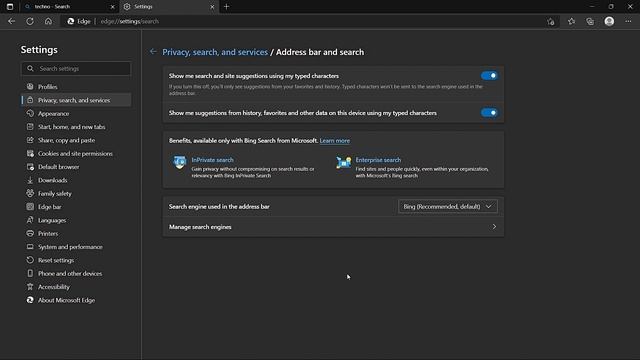
Task: Open System and performance settings
Action: 76,247
